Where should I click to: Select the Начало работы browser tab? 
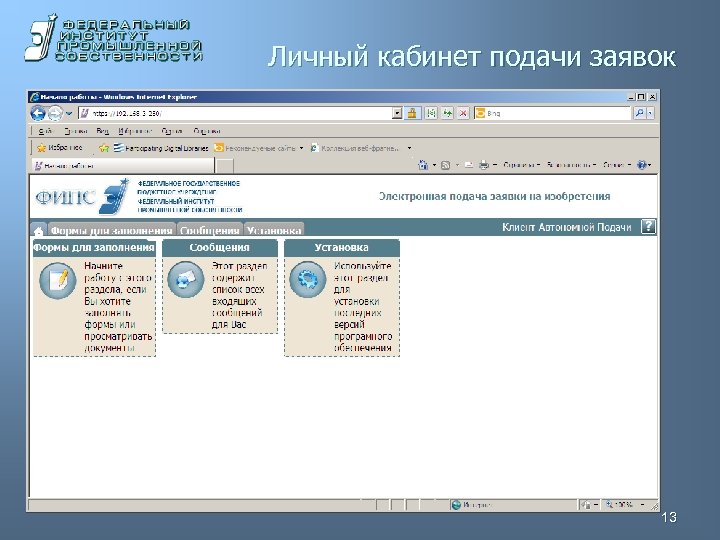pos(123,165)
